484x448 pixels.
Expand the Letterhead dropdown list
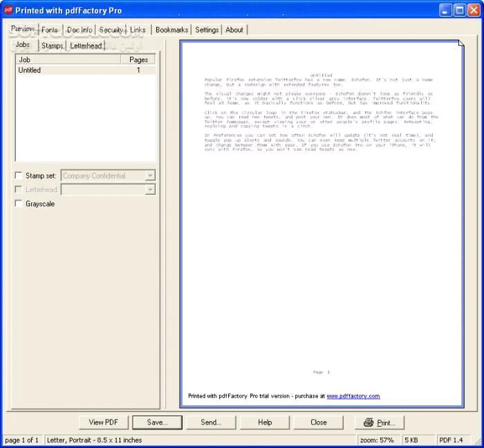click(x=150, y=189)
